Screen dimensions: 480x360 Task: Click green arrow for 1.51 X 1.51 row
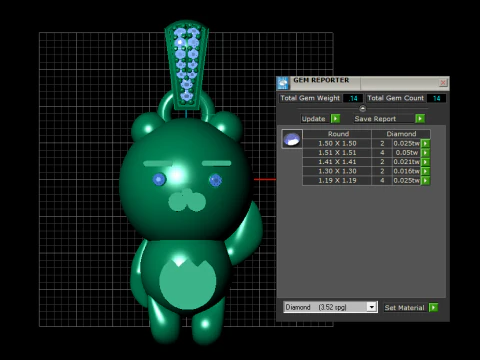(425, 153)
